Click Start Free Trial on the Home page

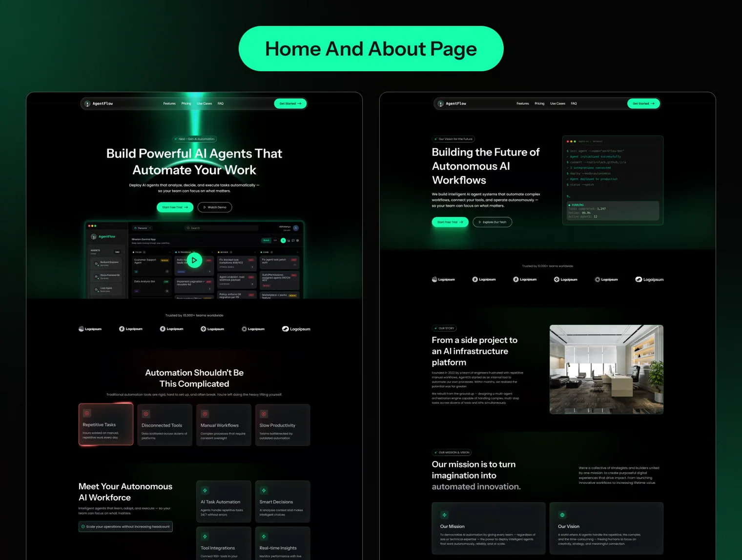[x=175, y=207]
